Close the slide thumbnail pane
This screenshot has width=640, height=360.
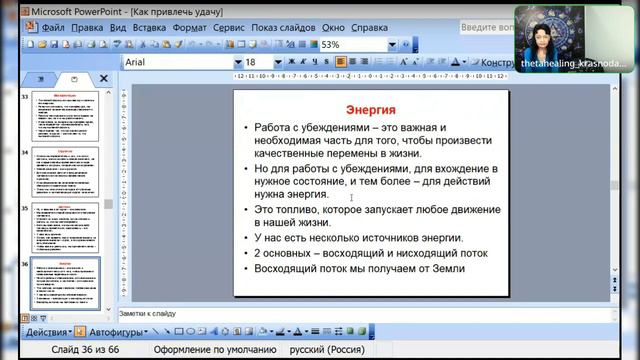tap(104, 78)
